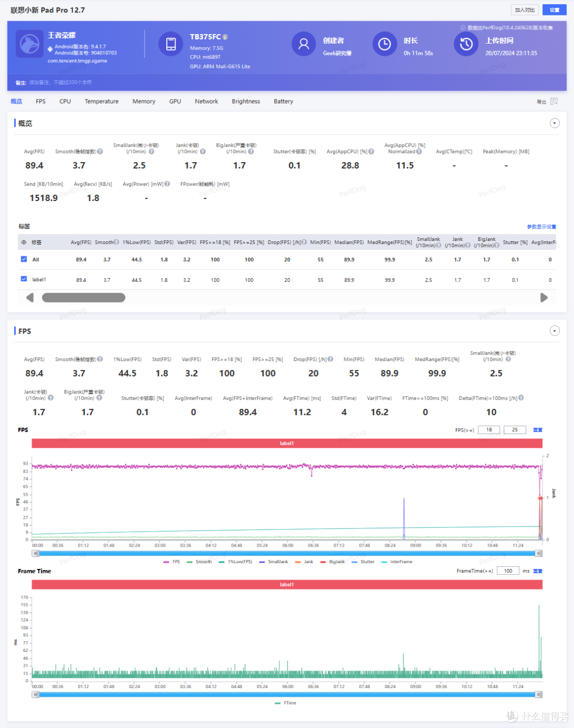Click the upload time history icon
Image resolution: width=574 pixels, height=728 pixels.
point(466,44)
